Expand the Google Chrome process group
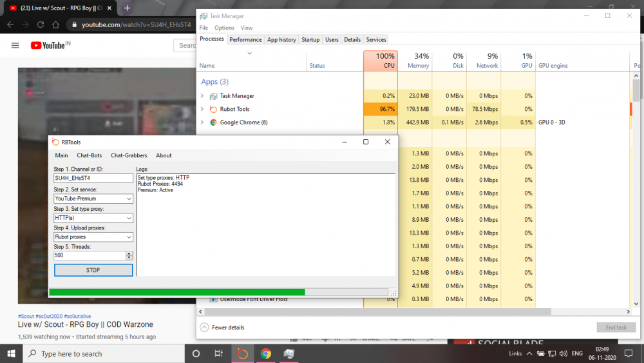The width and height of the screenshot is (644, 363). [202, 123]
